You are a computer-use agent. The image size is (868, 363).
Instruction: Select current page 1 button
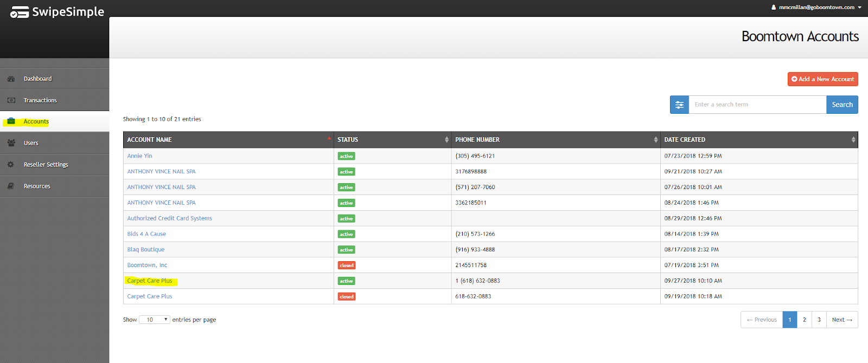[x=789, y=320]
